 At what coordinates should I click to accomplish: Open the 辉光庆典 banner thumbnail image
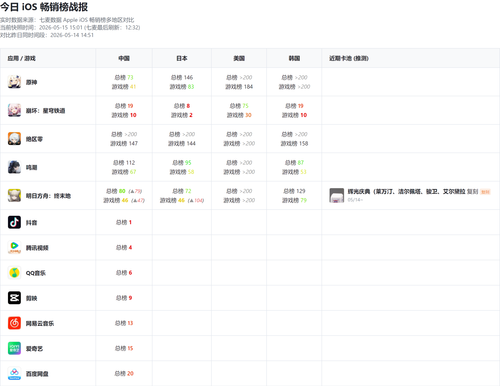337,195
